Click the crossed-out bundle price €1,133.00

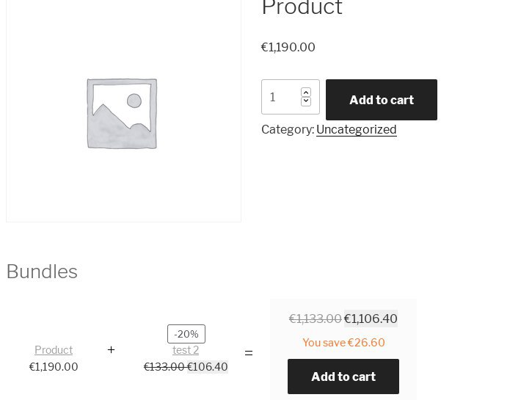coord(316,319)
